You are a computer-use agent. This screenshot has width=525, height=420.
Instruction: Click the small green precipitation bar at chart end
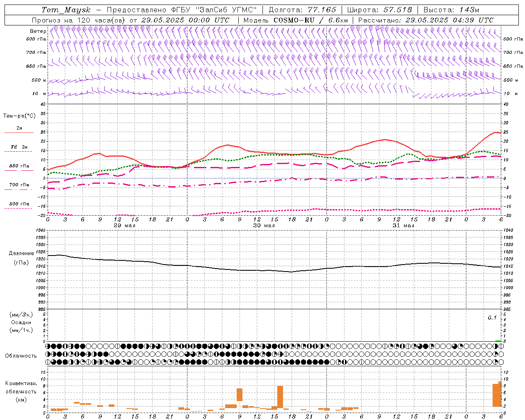click(x=498, y=341)
